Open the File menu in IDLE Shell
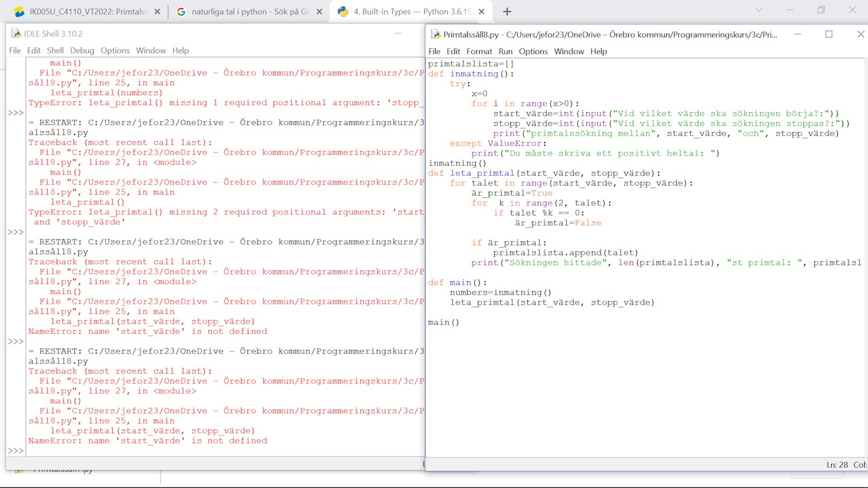 click(14, 50)
